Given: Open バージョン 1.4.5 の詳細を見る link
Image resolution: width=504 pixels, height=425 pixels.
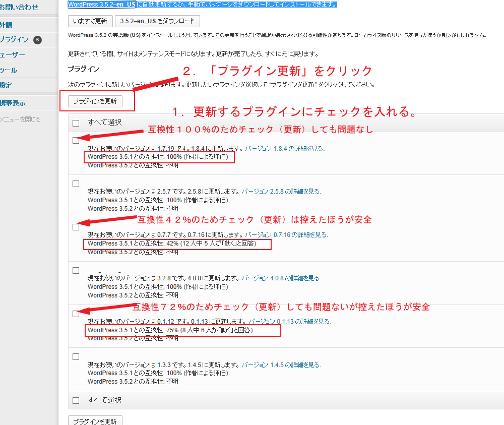Looking at the screenshot, I should (x=281, y=365).
